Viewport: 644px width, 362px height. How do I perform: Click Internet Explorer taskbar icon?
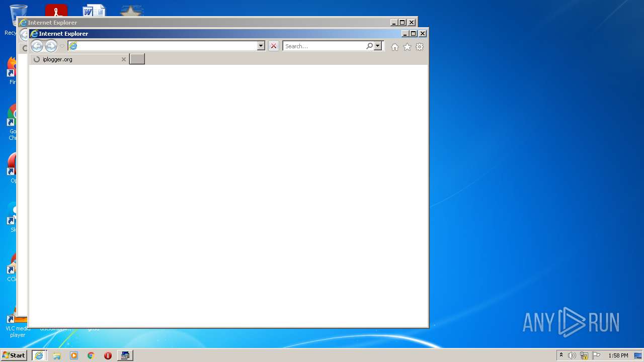[39, 355]
